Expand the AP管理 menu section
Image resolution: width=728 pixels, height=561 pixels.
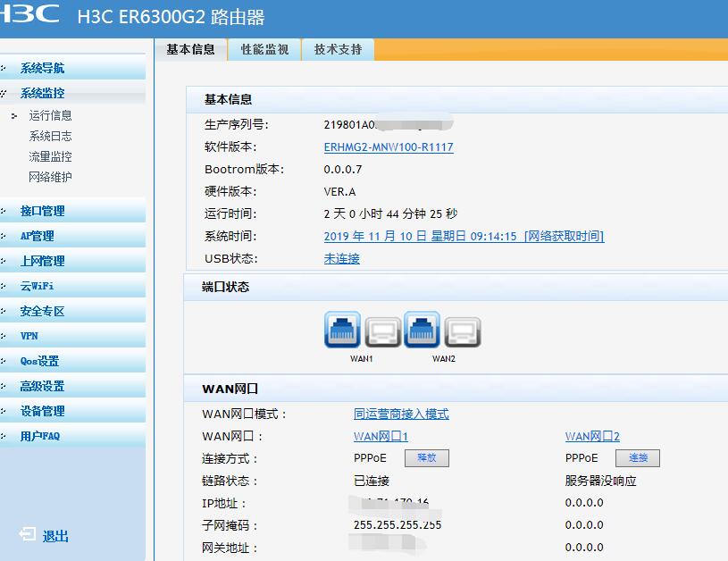[x=72, y=236]
